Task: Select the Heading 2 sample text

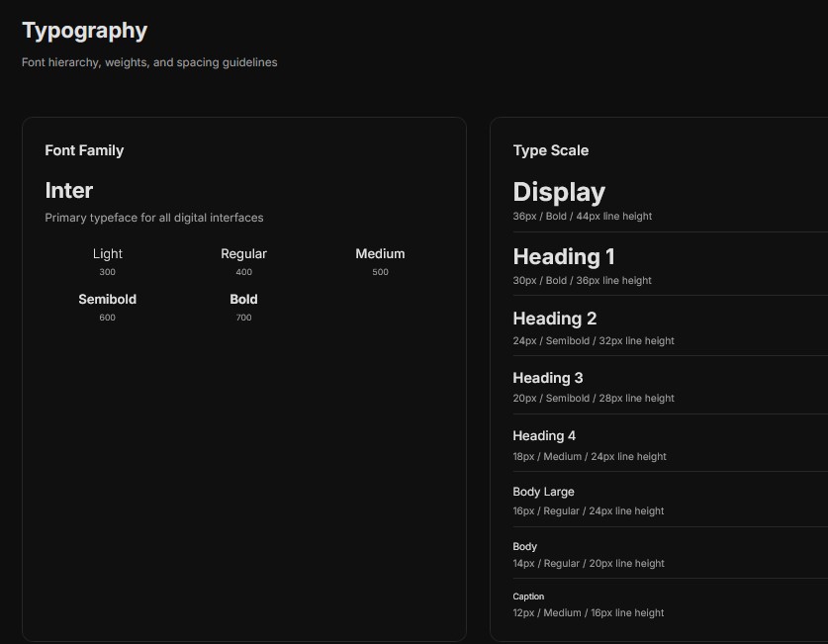Action: (555, 319)
